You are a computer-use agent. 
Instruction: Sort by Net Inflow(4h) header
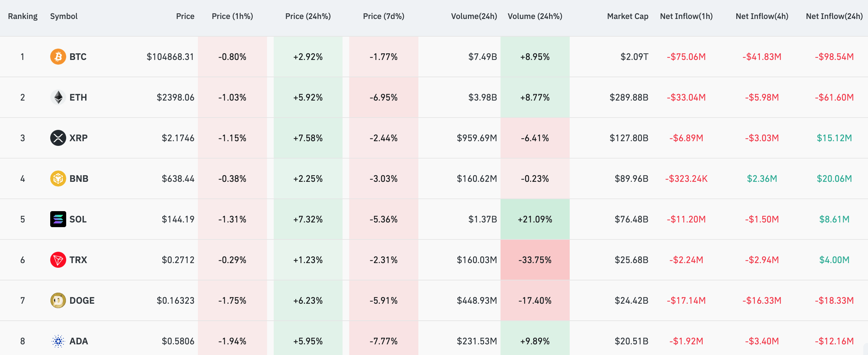point(762,16)
